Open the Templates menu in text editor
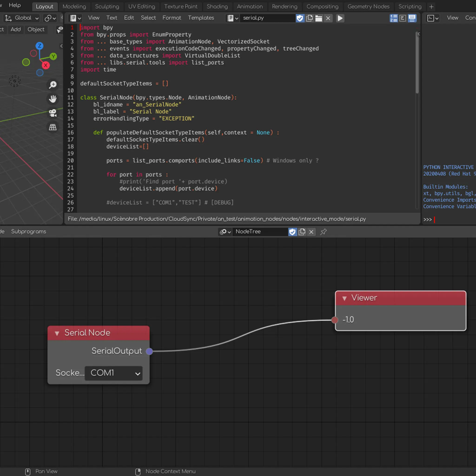Viewport: 476px width, 476px height. tap(201, 18)
